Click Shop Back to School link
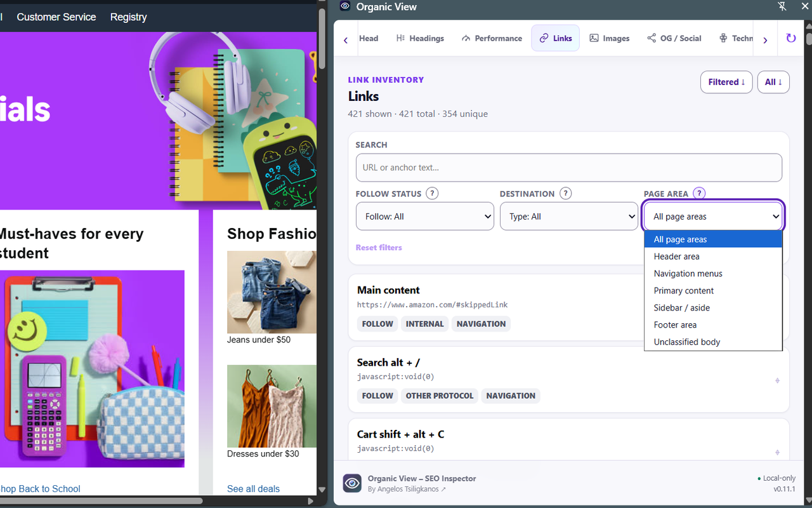The height and width of the screenshot is (508, 812). pyautogui.click(x=40, y=489)
